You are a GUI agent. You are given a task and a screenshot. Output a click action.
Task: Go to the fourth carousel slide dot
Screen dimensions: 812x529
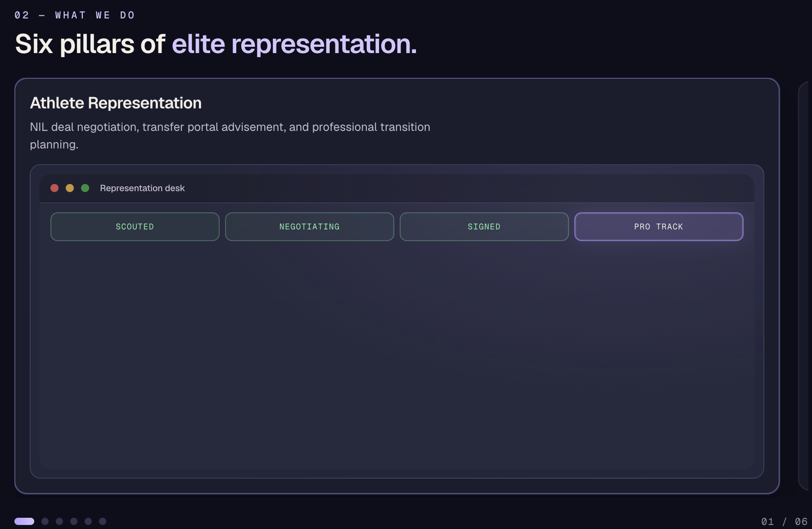click(x=74, y=521)
